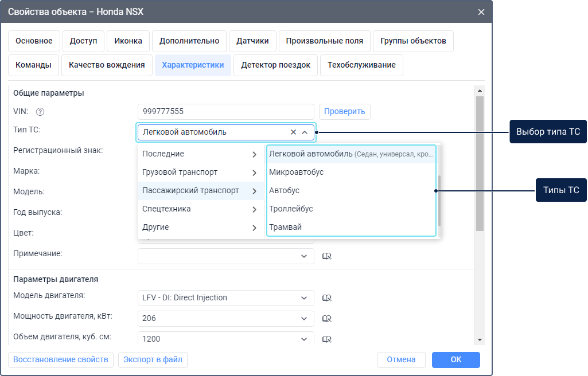Screen dimensions: 588x376
Task: Click the lookup icon beside the Примечание field
Action: 327,256
